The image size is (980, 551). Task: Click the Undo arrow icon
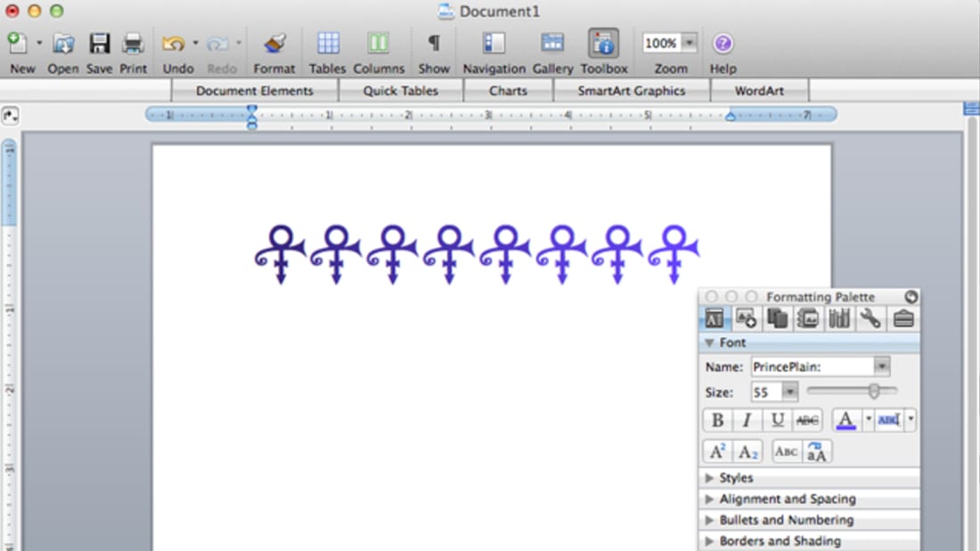pos(173,44)
